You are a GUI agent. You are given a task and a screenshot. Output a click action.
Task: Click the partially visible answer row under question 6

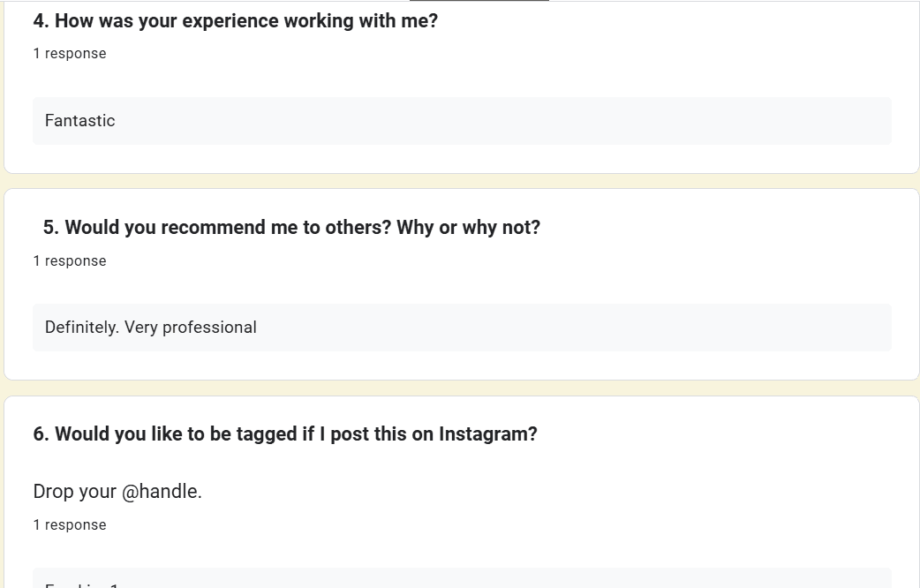coord(462,579)
